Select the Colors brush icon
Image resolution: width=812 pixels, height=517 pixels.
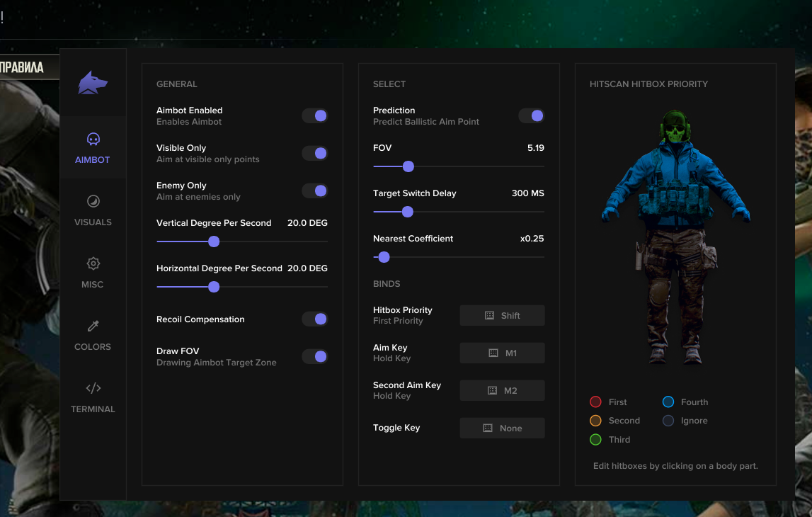pyautogui.click(x=93, y=325)
